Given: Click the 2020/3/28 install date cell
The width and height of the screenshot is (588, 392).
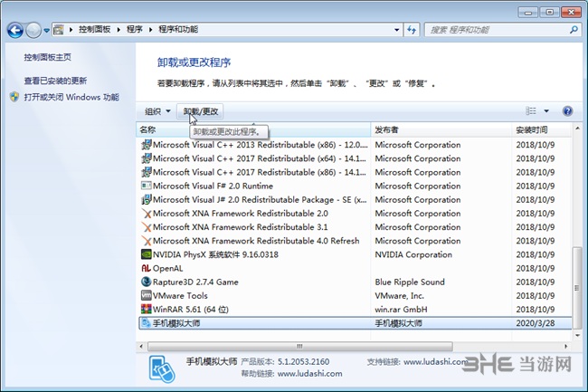Looking at the screenshot, I should [536, 323].
